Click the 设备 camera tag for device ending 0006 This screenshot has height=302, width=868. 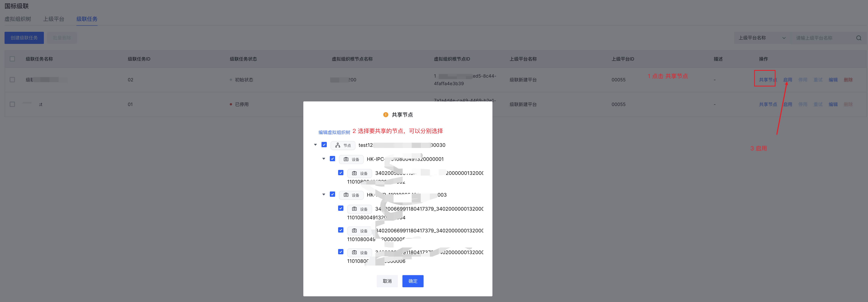point(359,253)
